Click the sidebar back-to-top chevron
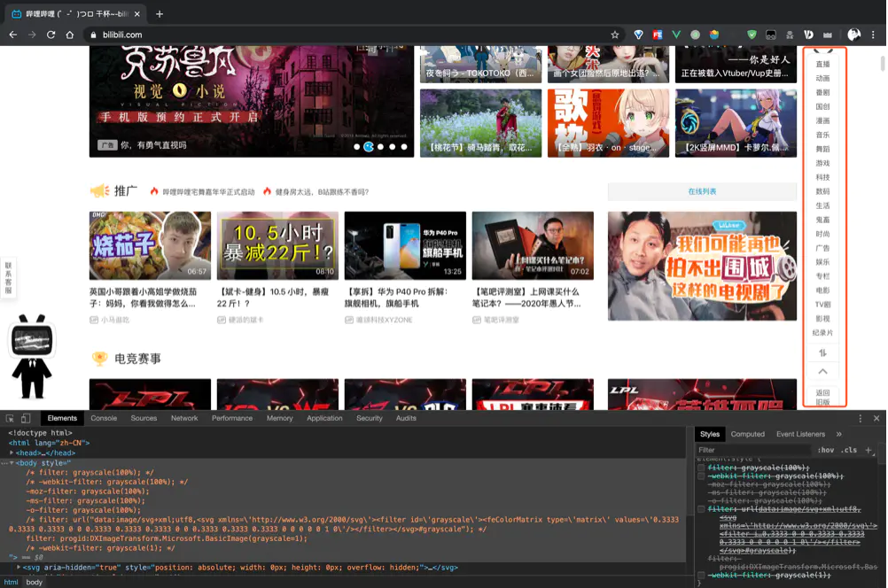Image resolution: width=888 pixels, height=588 pixels. click(x=823, y=371)
